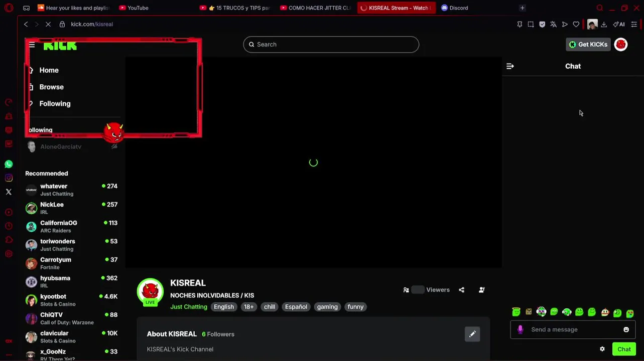Open the Kick hamburger menu
Image resolution: width=644 pixels, height=361 pixels.
(x=32, y=45)
